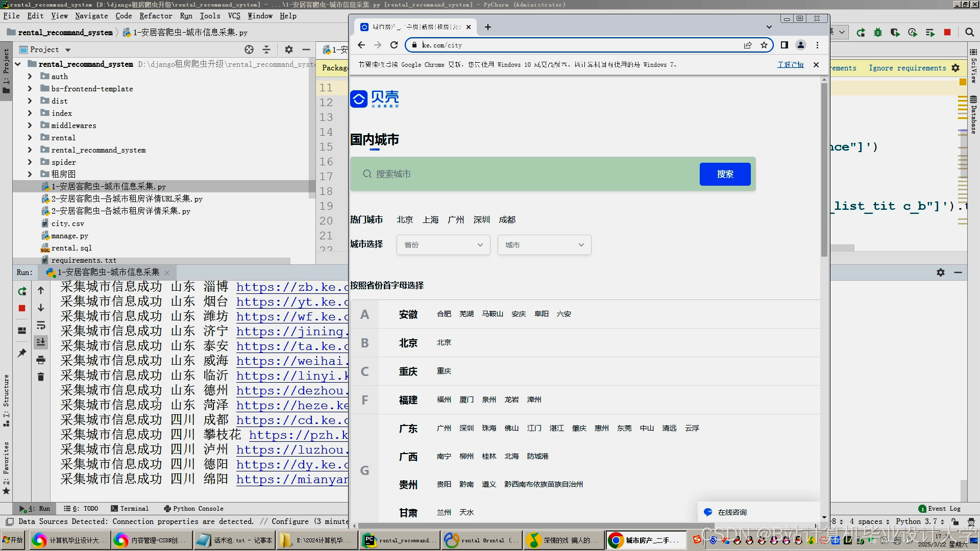This screenshot has width=980, height=551.
Task: Bookmark page with the star icon
Action: [764, 45]
